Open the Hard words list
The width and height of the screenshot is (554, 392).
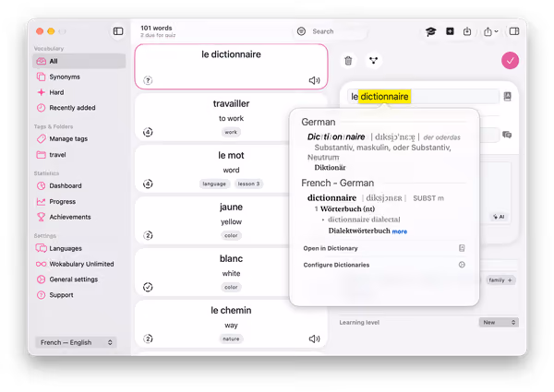[79, 92]
